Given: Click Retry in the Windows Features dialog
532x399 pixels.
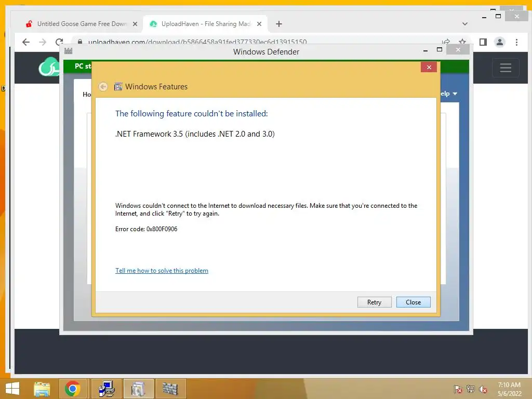Looking at the screenshot, I should (374, 302).
